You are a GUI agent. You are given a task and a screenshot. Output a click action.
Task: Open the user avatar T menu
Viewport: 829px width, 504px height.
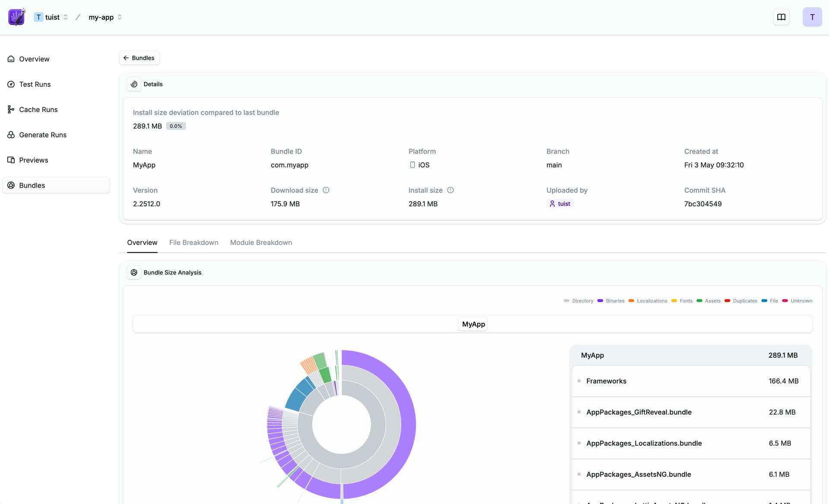click(812, 17)
